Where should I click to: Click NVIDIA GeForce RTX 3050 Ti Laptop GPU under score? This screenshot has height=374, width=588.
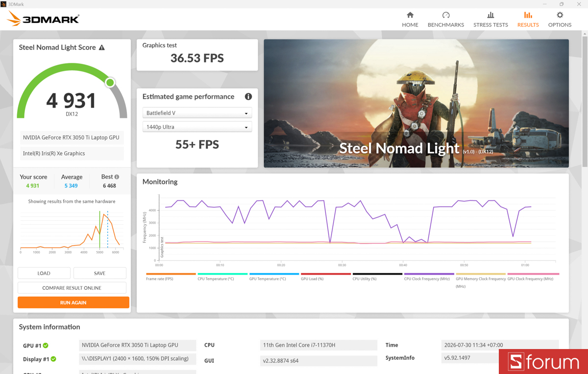72,138
